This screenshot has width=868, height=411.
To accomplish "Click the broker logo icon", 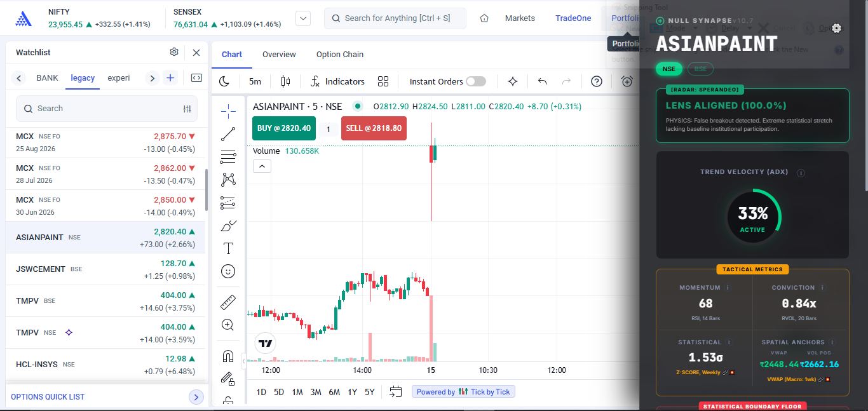I will click(24, 18).
